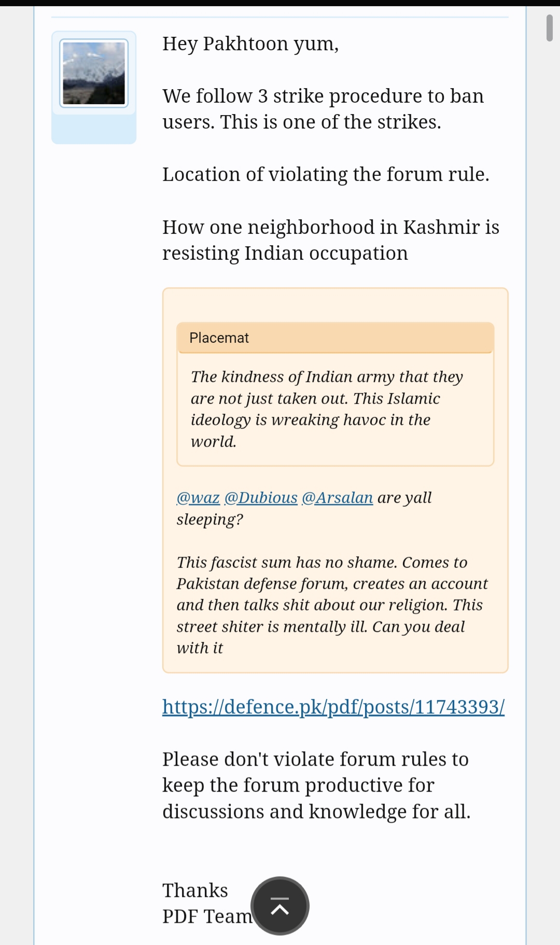Click the Placemat quote header

pyautogui.click(x=335, y=338)
